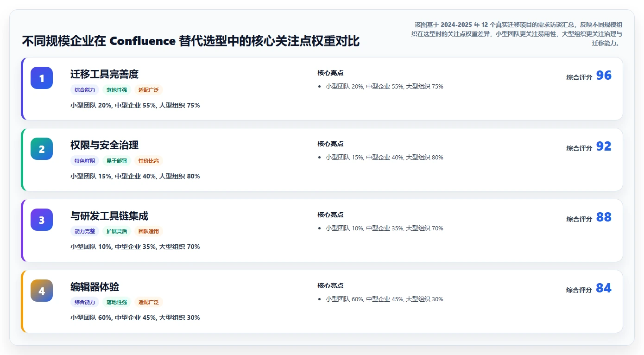The width and height of the screenshot is (644, 355).
Task: Select the 迁移工具完善度 card title
Action: click(105, 74)
